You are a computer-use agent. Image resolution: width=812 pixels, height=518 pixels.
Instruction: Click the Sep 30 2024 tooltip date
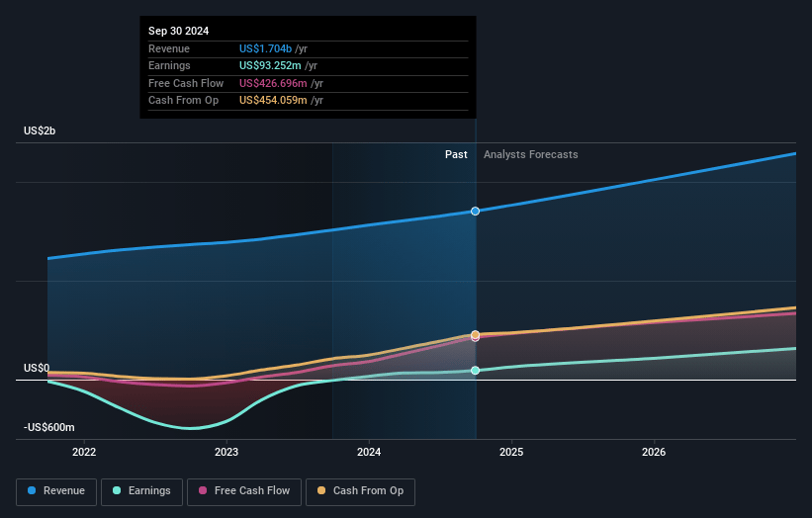pos(178,31)
